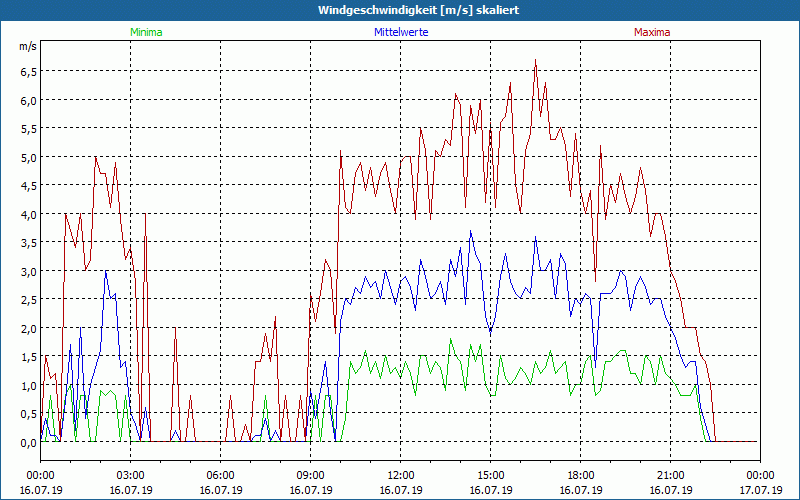
Task: Click the '2,5' y-axis value
Action: tap(28, 300)
